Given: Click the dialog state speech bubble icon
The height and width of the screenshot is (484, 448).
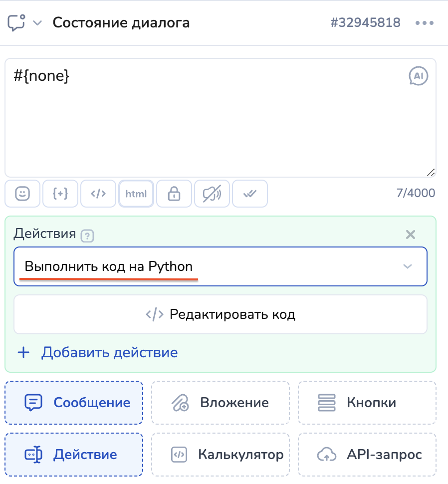Looking at the screenshot, I should [16, 23].
